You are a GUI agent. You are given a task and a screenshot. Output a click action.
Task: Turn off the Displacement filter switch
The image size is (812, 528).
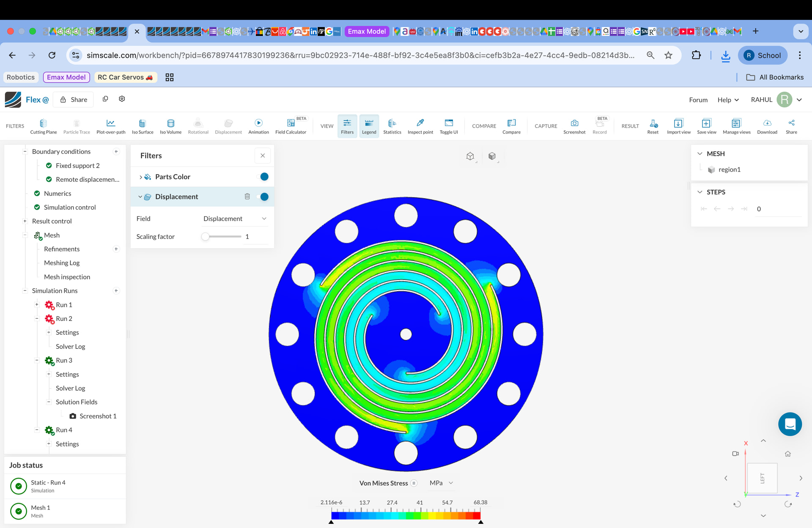[x=263, y=197]
